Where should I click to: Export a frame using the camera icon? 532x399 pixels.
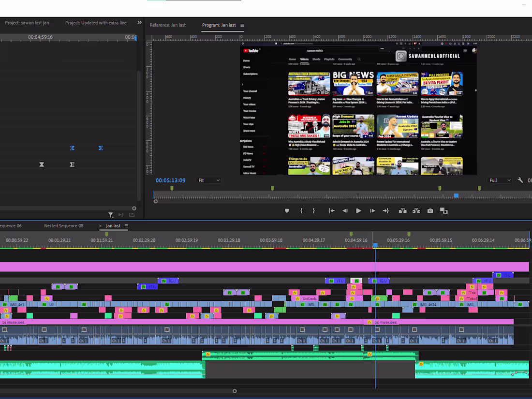click(429, 210)
